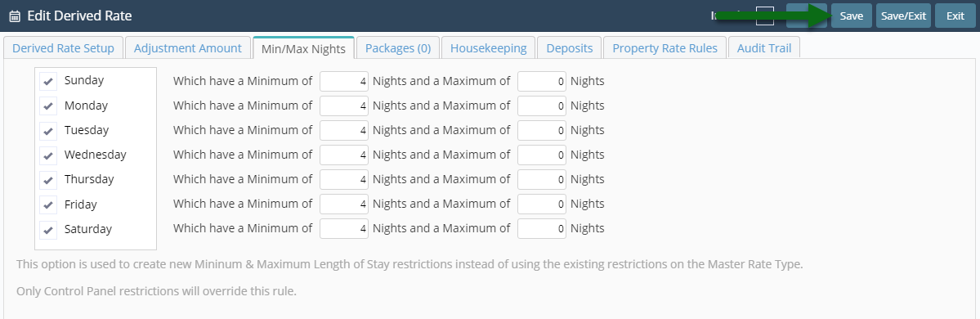Click the Tuesday maximum nights field
Image resolution: width=980 pixels, height=319 pixels.
[x=542, y=130]
